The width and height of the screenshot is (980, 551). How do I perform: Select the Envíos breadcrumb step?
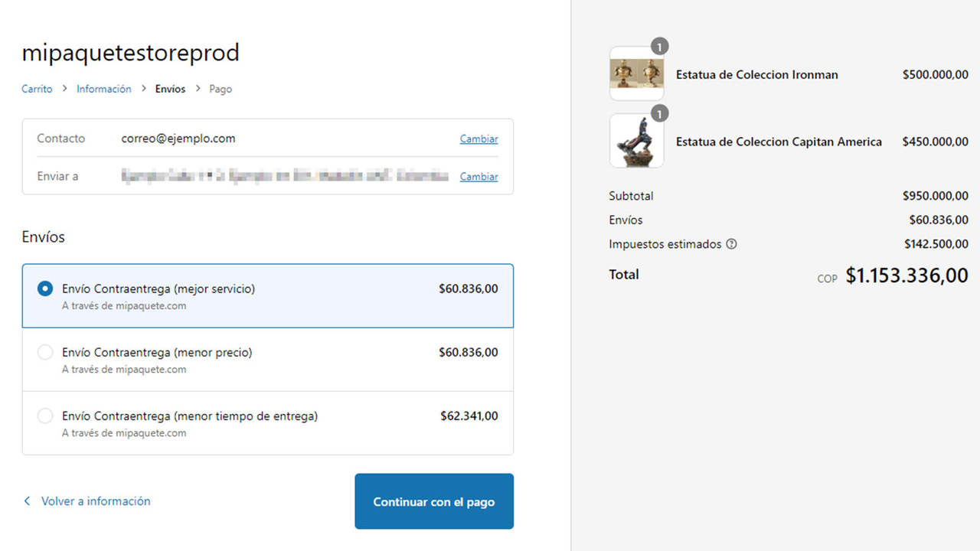pyautogui.click(x=170, y=89)
